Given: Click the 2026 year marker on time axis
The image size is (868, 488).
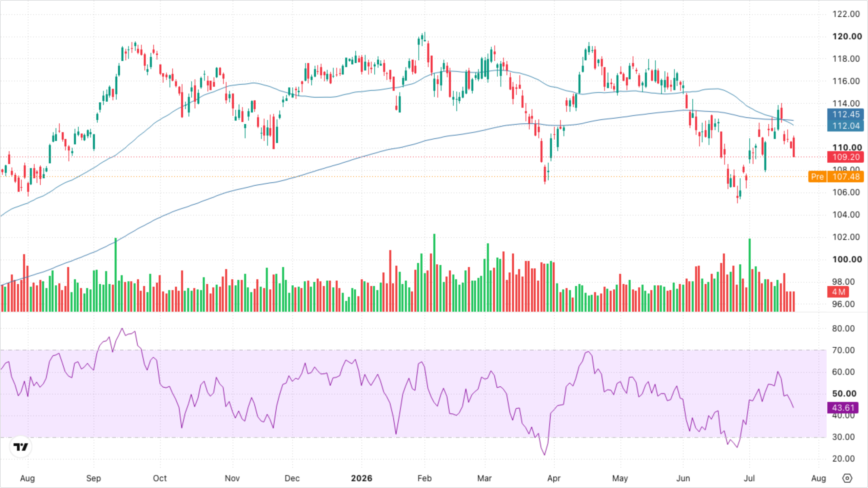Looking at the screenshot, I should coord(361,478).
